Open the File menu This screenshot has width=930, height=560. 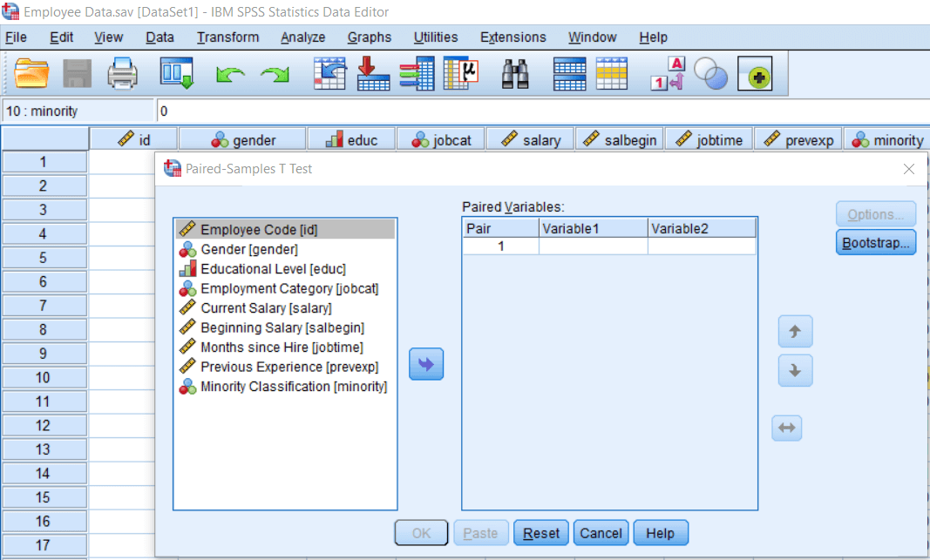(x=16, y=37)
